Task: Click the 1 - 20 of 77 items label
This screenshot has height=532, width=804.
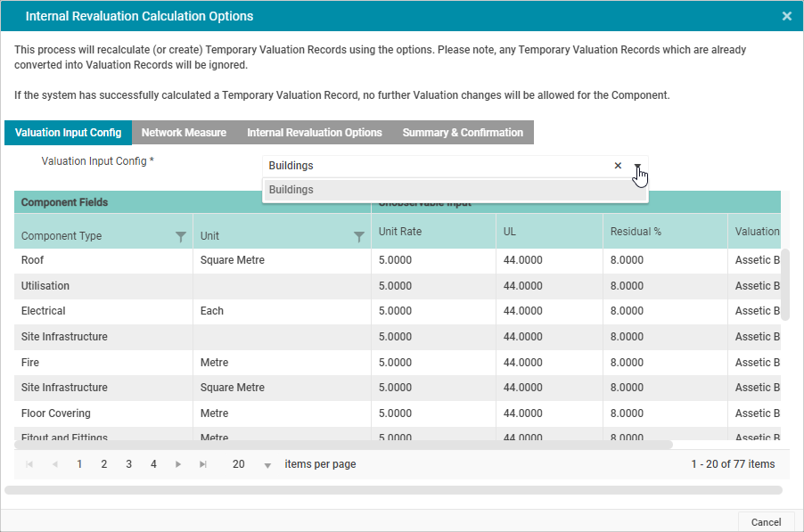Action: click(733, 464)
